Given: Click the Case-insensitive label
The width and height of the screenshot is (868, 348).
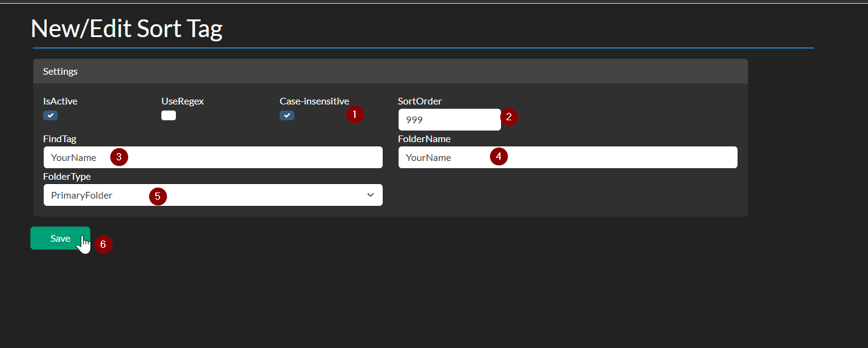Looking at the screenshot, I should (314, 101).
